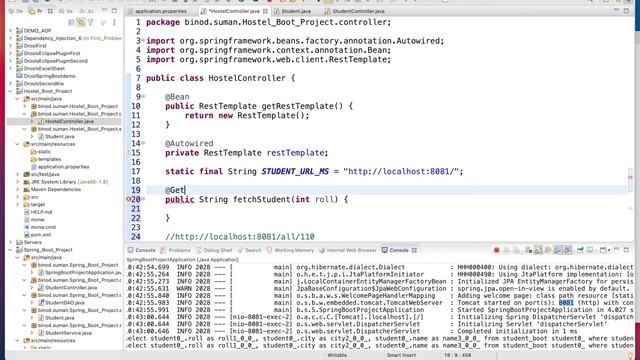Minimize the Package Explorer view

coord(105,11)
